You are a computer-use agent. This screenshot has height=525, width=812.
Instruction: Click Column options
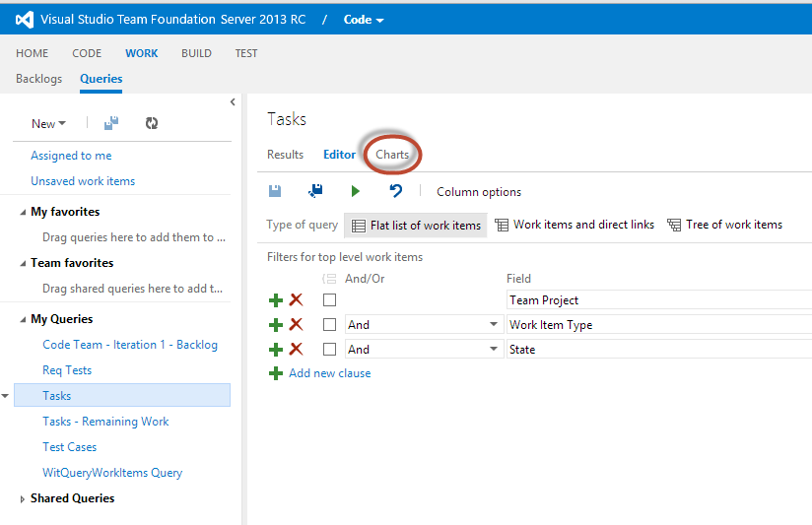[479, 192]
